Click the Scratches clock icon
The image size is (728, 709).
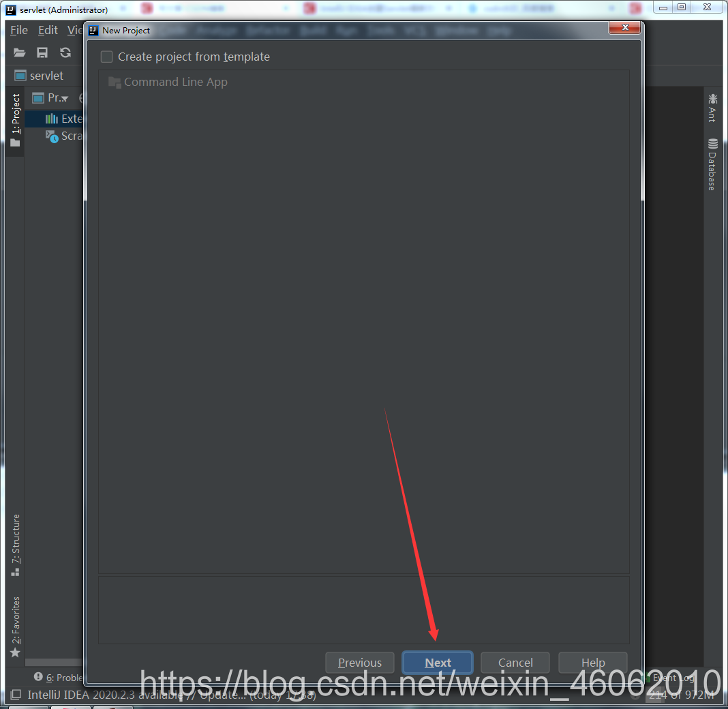pos(52,136)
